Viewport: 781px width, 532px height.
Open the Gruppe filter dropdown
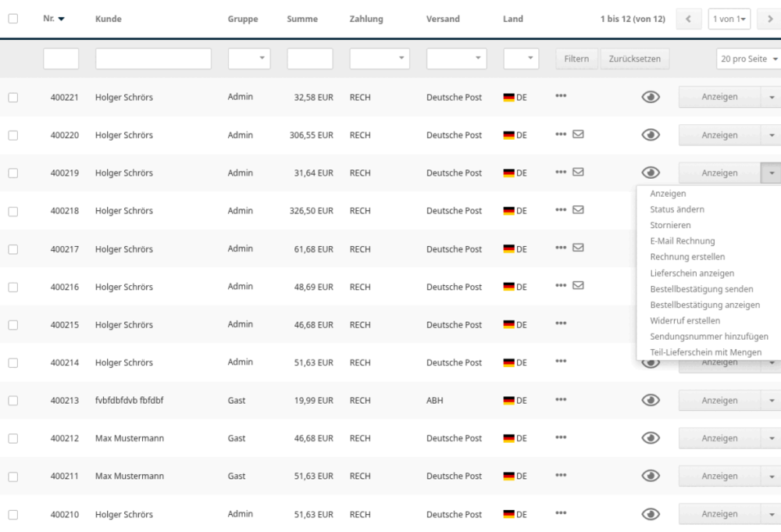click(x=249, y=59)
